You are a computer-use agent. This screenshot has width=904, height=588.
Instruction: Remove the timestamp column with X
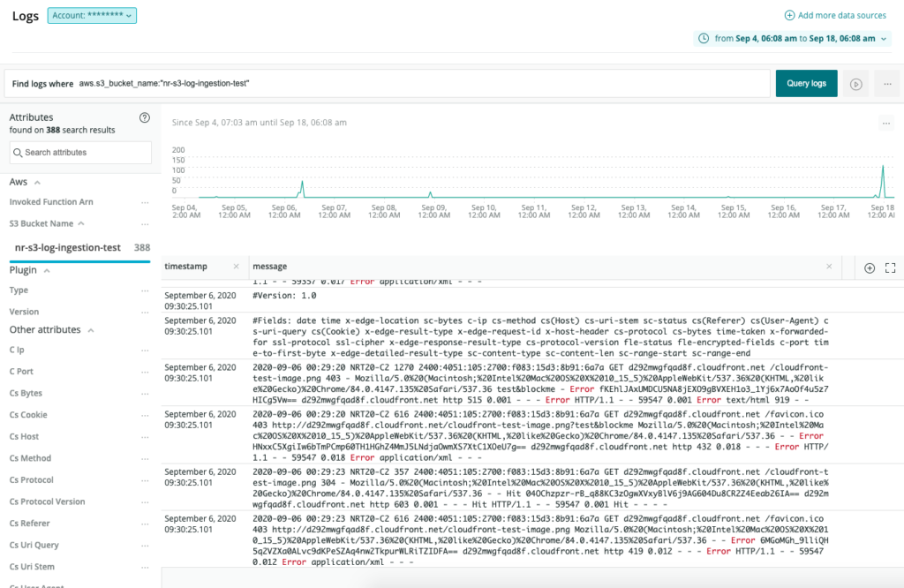(236, 267)
